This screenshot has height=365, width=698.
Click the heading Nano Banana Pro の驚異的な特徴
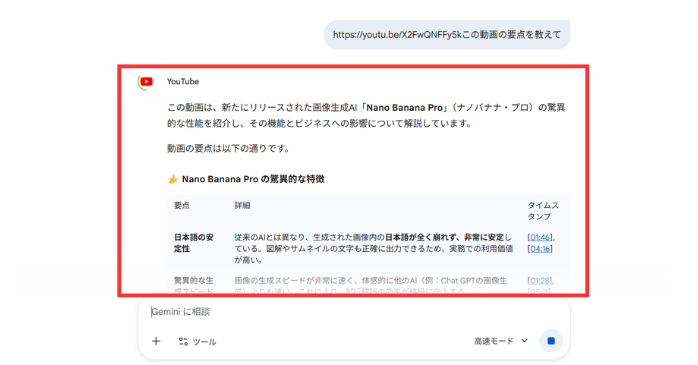pos(253,179)
